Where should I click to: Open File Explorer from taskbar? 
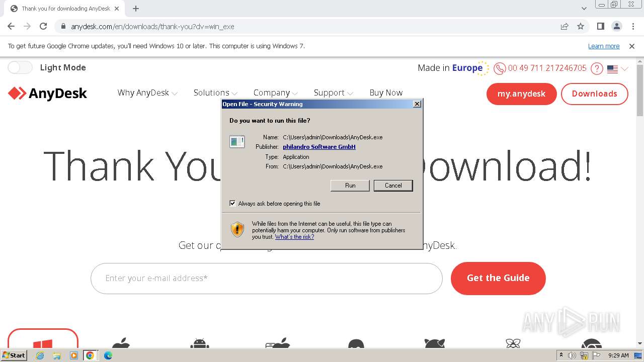tap(57, 355)
